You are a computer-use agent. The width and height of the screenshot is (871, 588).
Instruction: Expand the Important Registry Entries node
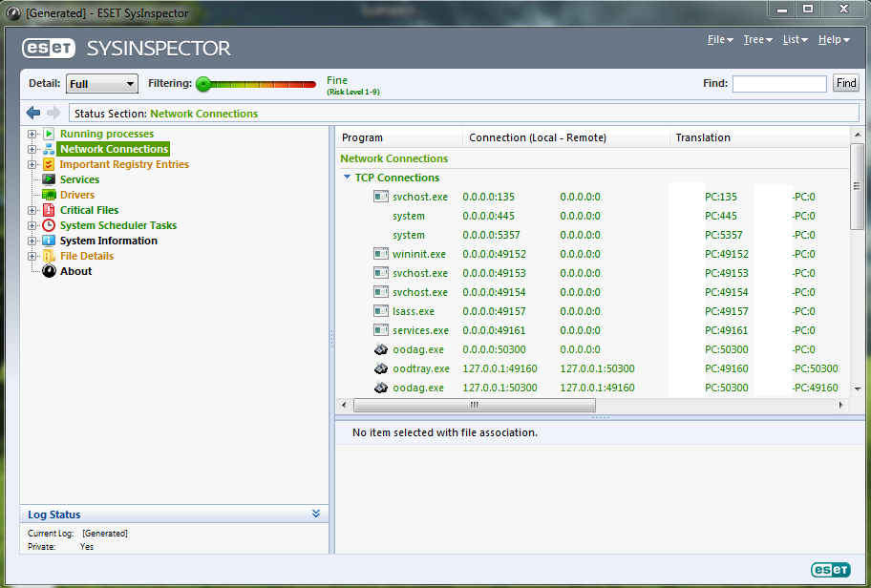coord(32,164)
